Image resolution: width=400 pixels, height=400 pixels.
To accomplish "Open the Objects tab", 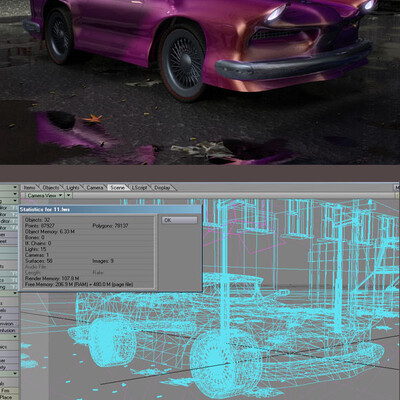I will (x=51, y=188).
